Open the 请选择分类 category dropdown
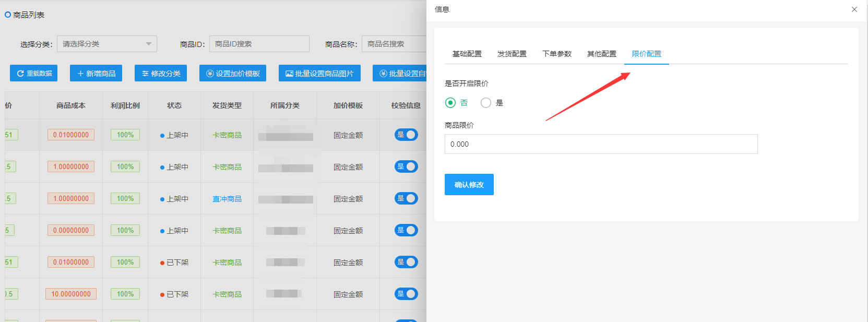This screenshot has width=868, height=322. 107,44
